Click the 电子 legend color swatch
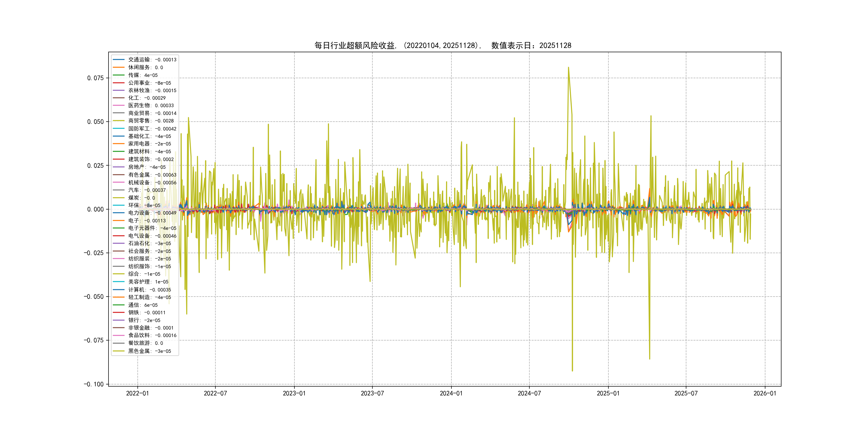The width and height of the screenshot is (868, 434). pos(119,220)
